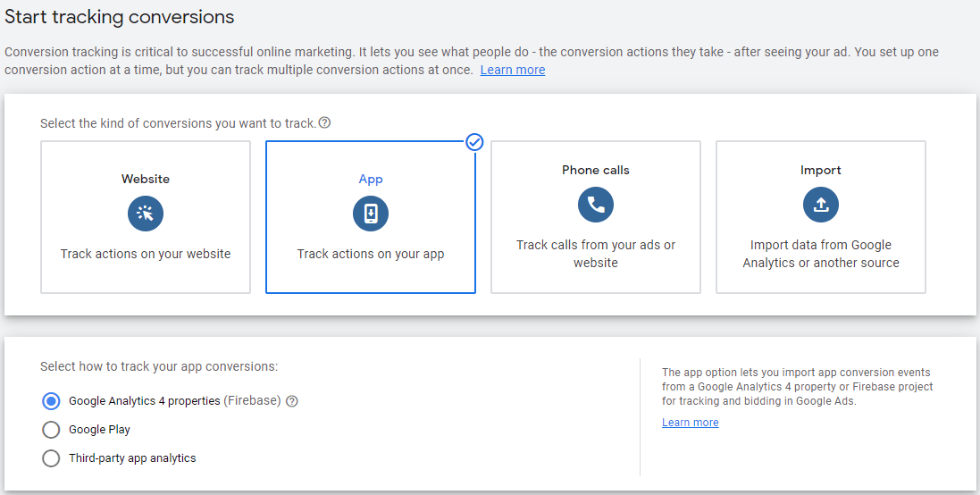Image resolution: width=980 pixels, height=495 pixels.
Task: Click 'Track actions on your app' text
Action: click(x=371, y=254)
